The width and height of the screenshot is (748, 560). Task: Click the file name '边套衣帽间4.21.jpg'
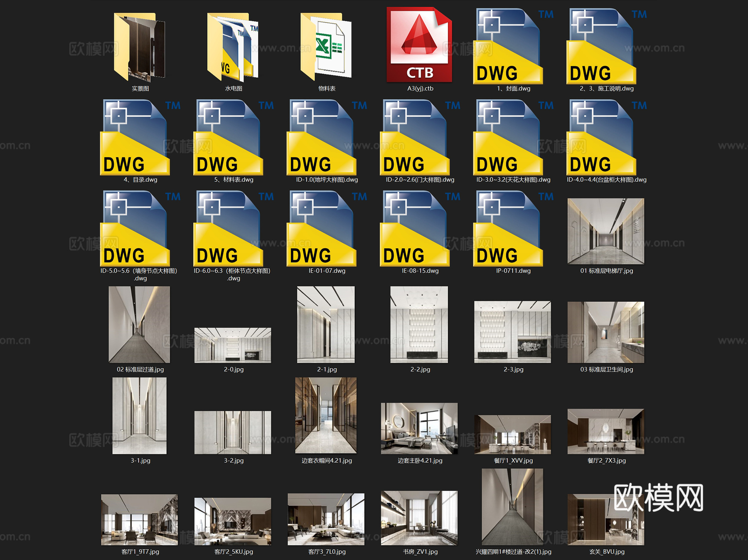[327, 461]
